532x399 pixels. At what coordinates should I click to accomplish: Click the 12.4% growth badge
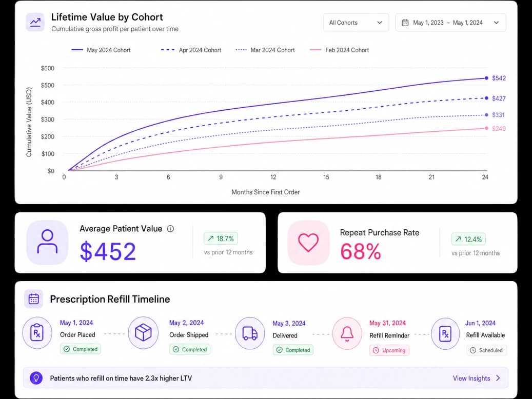468,239
